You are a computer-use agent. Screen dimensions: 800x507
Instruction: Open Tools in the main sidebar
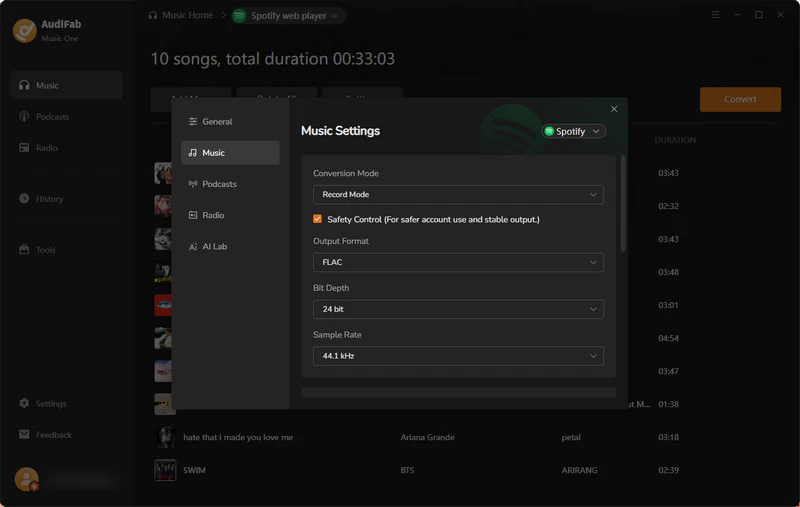66,249
